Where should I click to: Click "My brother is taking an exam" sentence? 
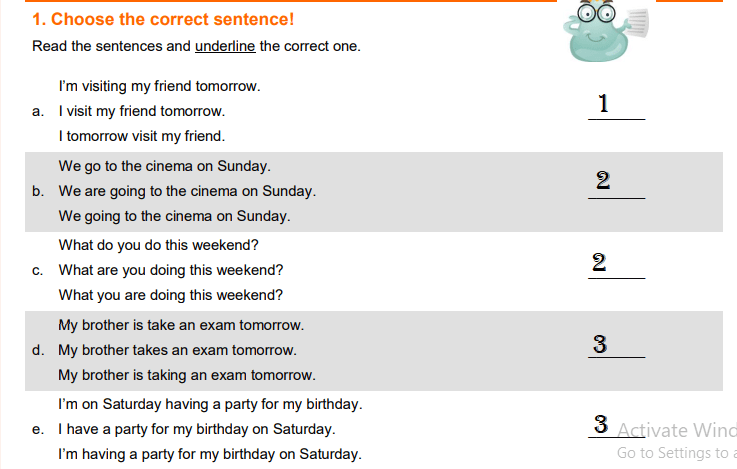tap(186, 376)
